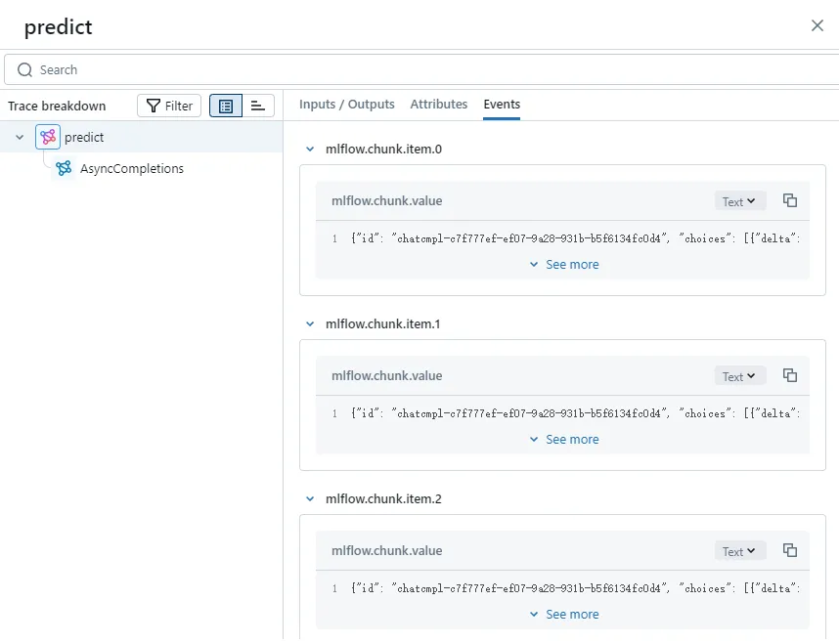This screenshot has width=839, height=644.
Task: Select the predict span icon
Action: [48, 137]
